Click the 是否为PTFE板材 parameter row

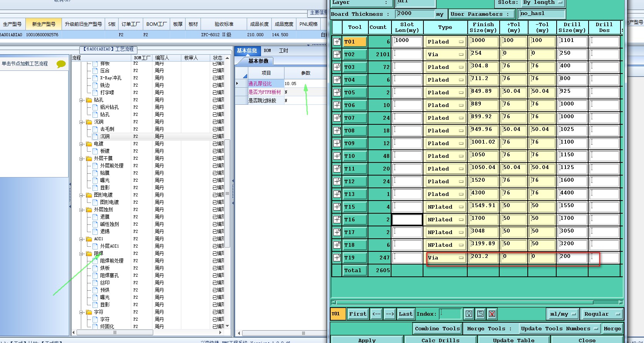(281, 92)
